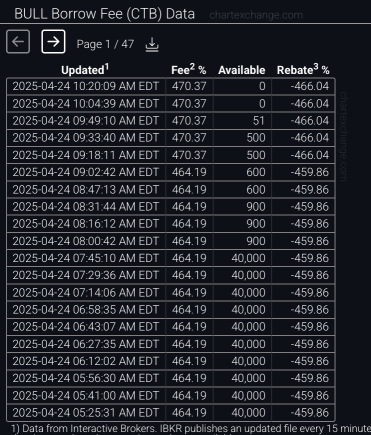
Task: Select the 08:00:42 AM EDT row
Action: pos(171,241)
